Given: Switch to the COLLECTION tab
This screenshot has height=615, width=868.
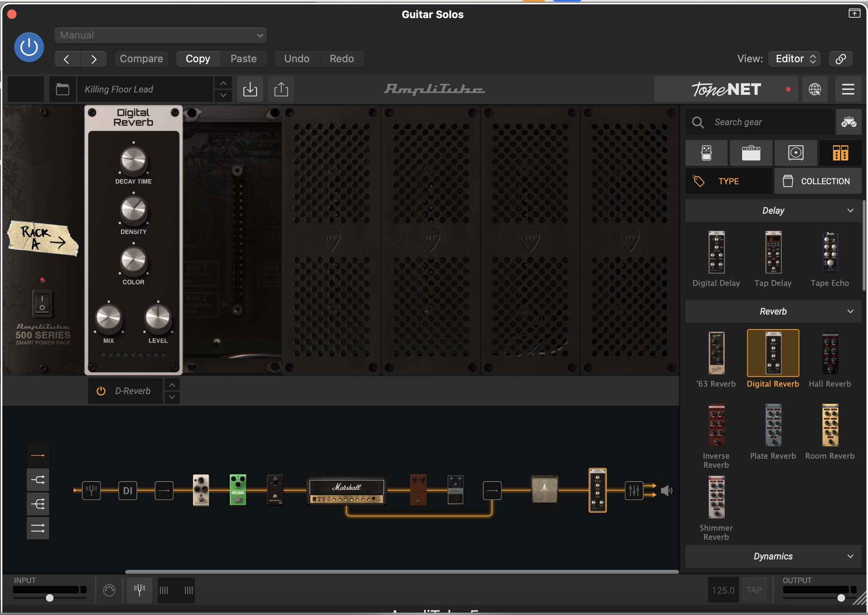Looking at the screenshot, I should 818,181.
